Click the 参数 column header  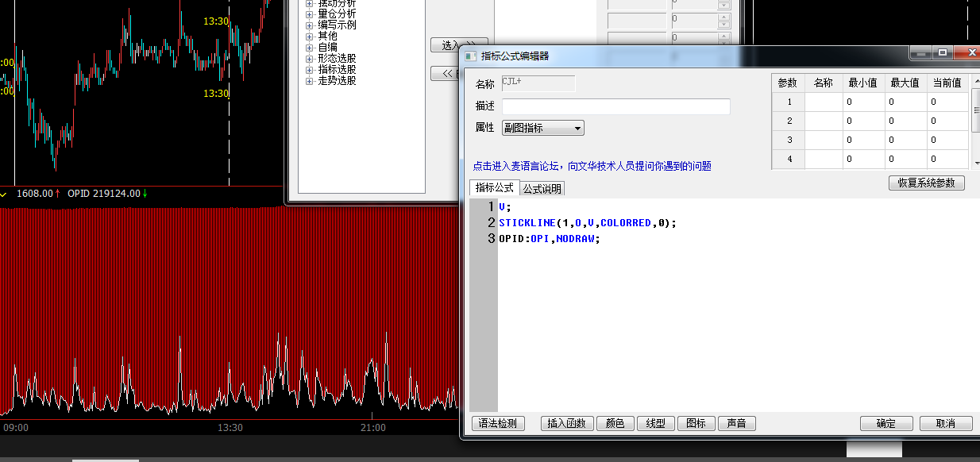pyautogui.click(x=788, y=83)
